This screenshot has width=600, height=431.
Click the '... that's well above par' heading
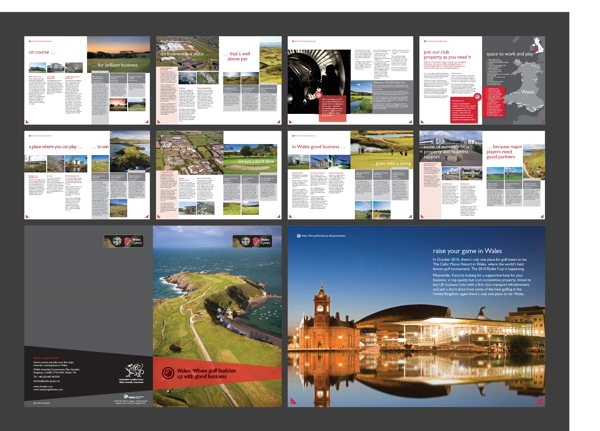237,56
